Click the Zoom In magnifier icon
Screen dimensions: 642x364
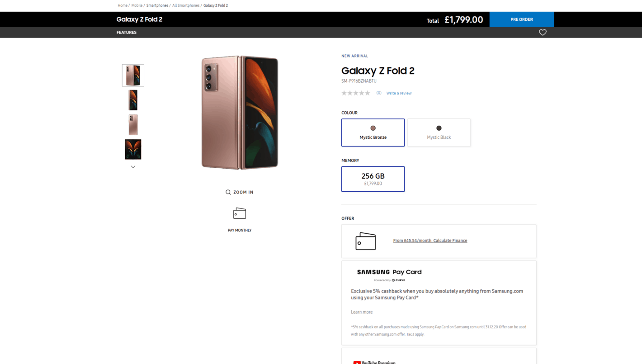[228, 192]
